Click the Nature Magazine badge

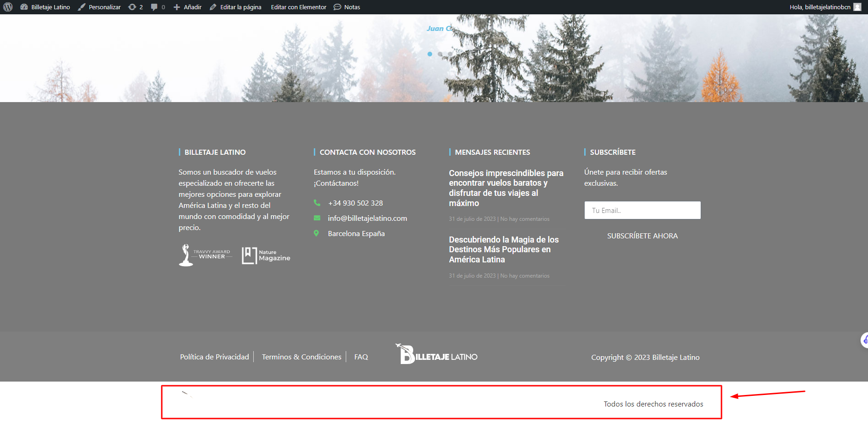tap(266, 255)
